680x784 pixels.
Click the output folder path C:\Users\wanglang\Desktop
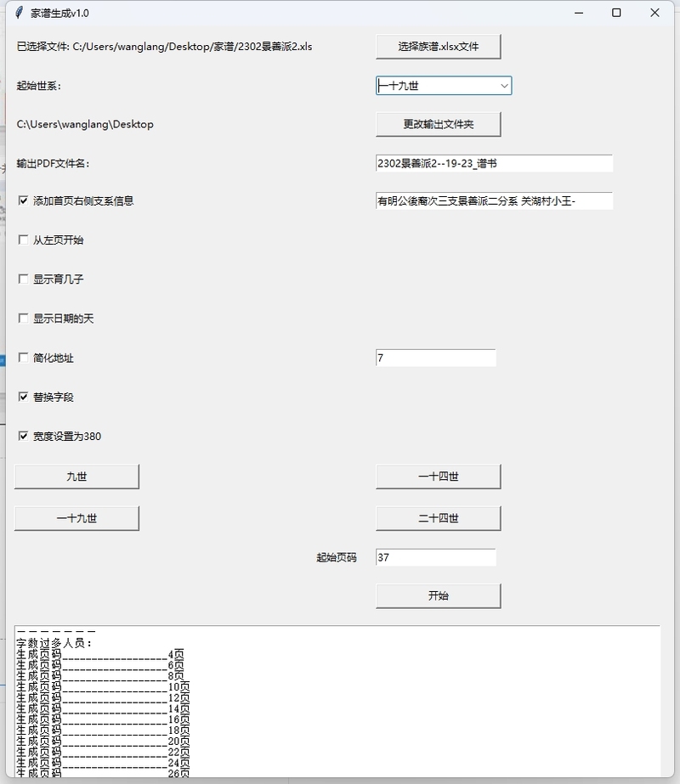(85, 124)
